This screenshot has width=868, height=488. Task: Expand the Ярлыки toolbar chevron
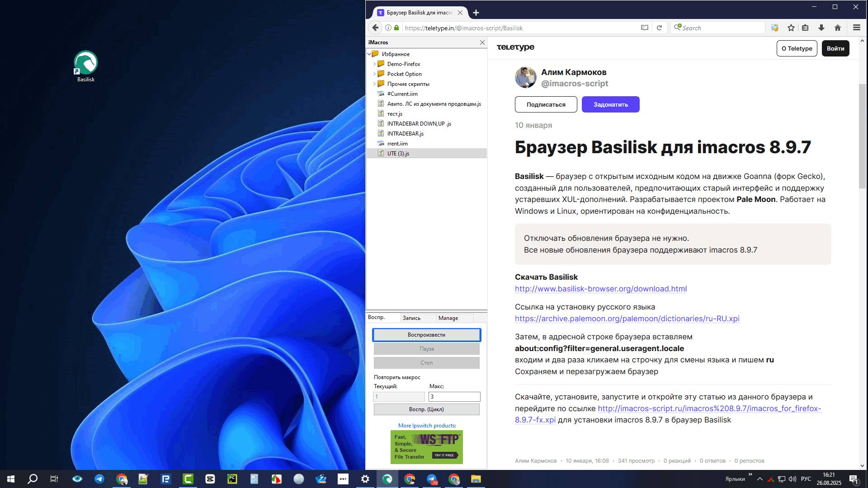[x=750, y=474]
